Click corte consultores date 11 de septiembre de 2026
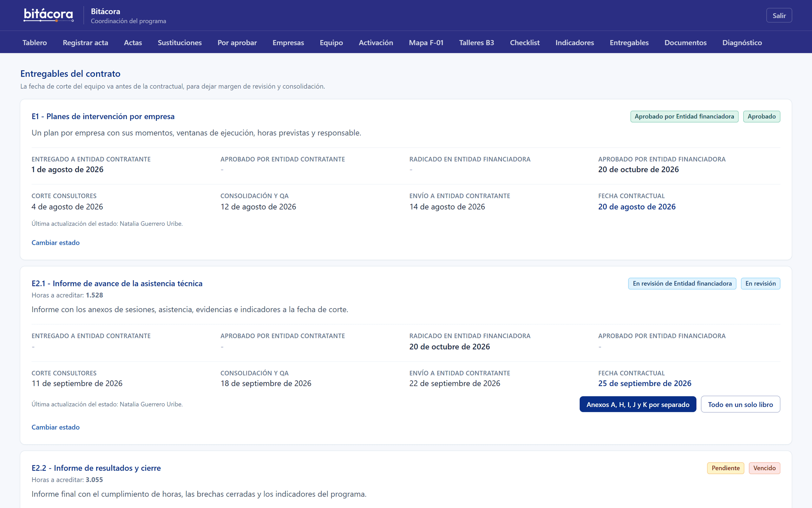The image size is (812, 508). 77,383
